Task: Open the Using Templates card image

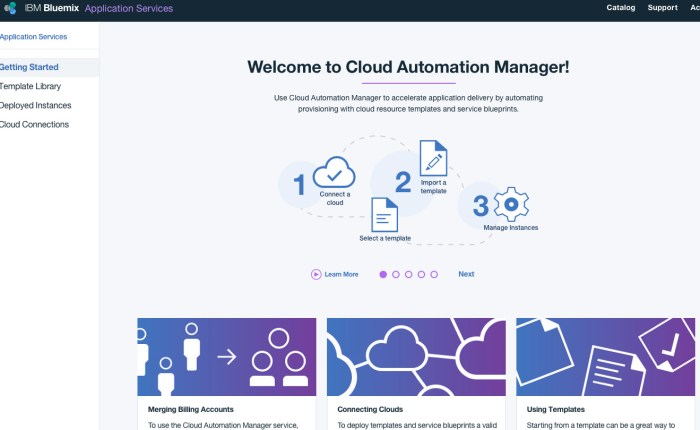Action: coord(605,357)
